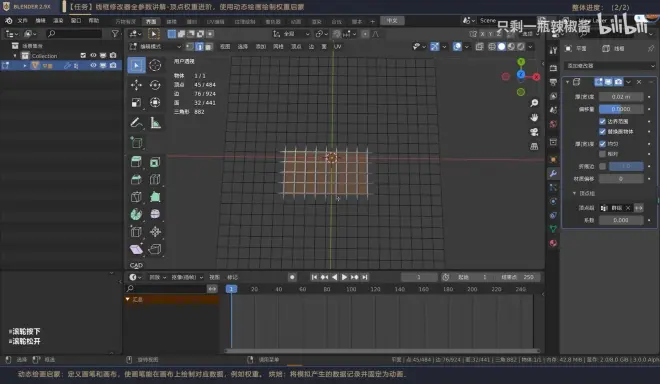Toggle the 边界范围 checkbox
This screenshot has height=384, width=660.
pos(602,121)
